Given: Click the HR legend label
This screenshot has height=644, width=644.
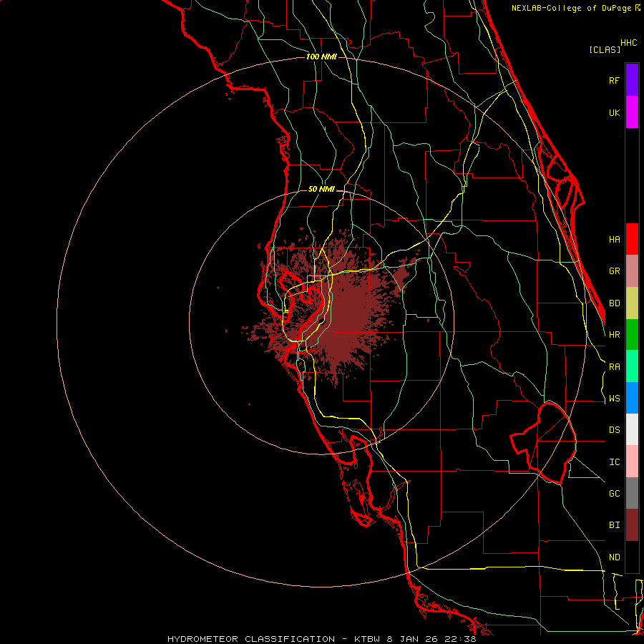Looking at the screenshot, I should [614, 335].
